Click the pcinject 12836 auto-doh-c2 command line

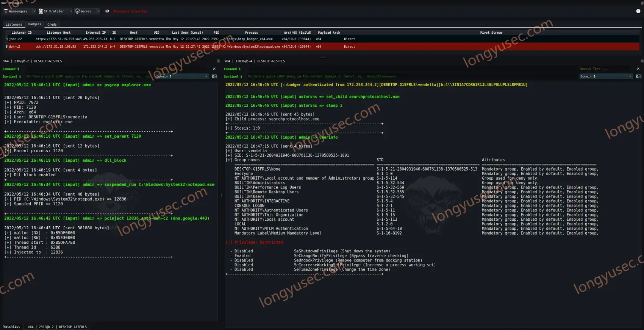(106, 218)
